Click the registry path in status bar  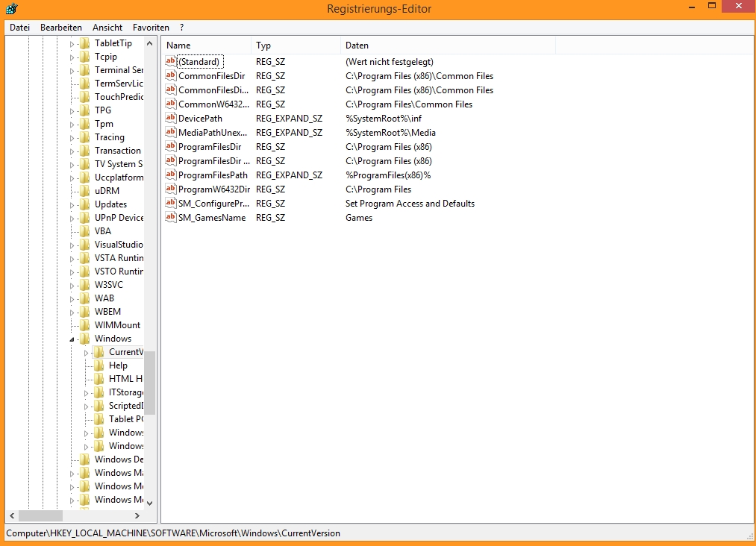173,533
